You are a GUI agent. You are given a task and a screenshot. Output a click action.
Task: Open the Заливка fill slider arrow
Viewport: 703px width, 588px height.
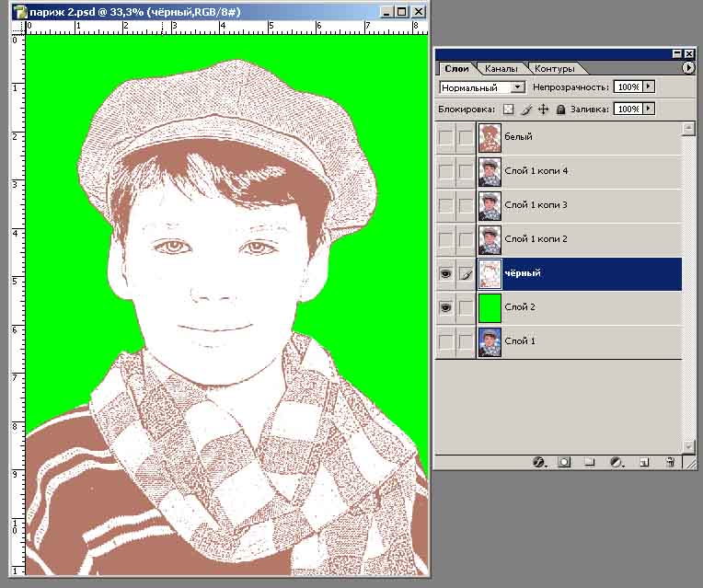pos(649,109)
